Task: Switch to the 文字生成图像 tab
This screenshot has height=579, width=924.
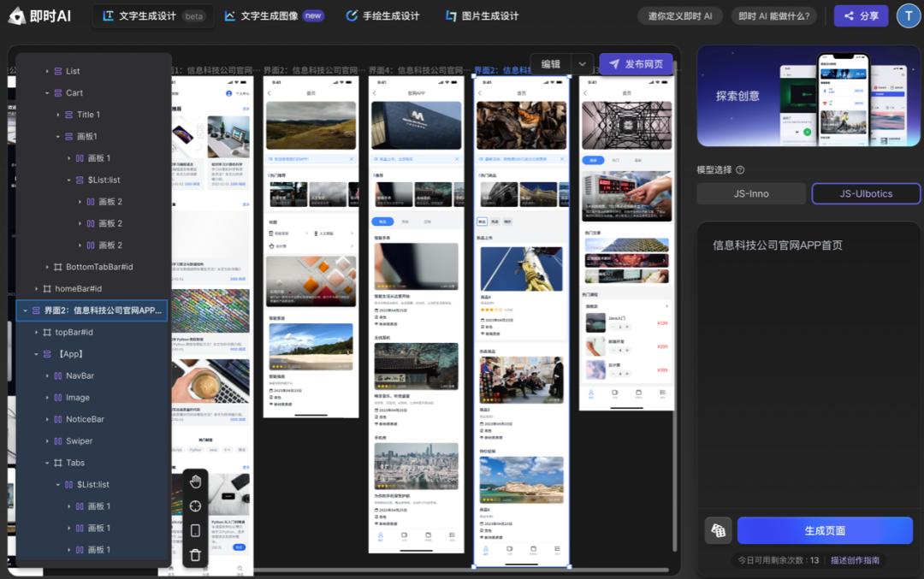Action: [274, 15]
